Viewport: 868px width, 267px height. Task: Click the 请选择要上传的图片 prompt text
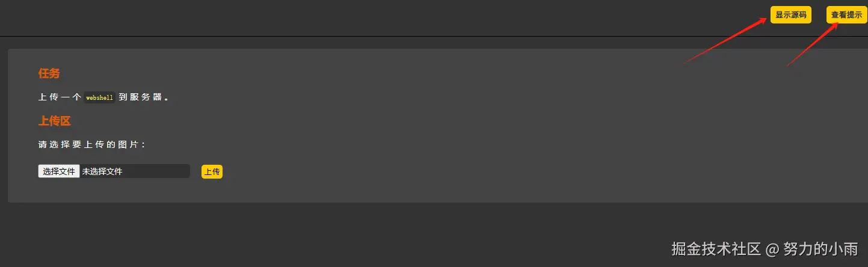click(92, 145)
